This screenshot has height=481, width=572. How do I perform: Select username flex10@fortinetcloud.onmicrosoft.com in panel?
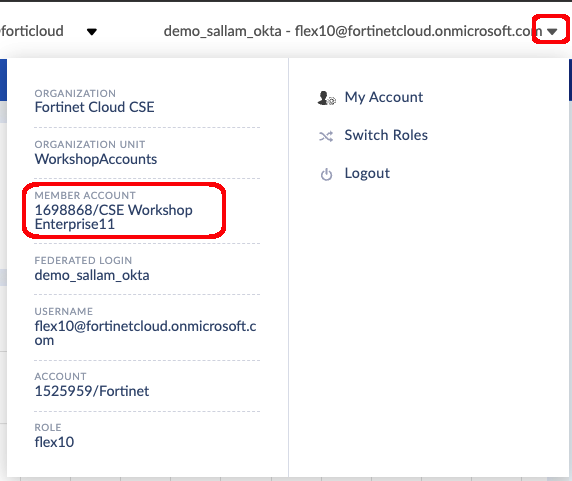[x=145, y=333]
